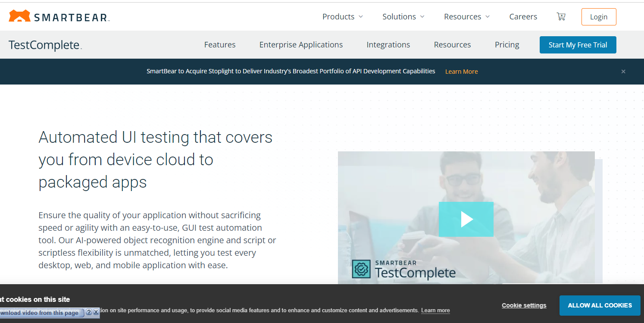Screen dimensions: 644x323
Task: Click the SmartBear logo in the header
Action: pos(59,17)
